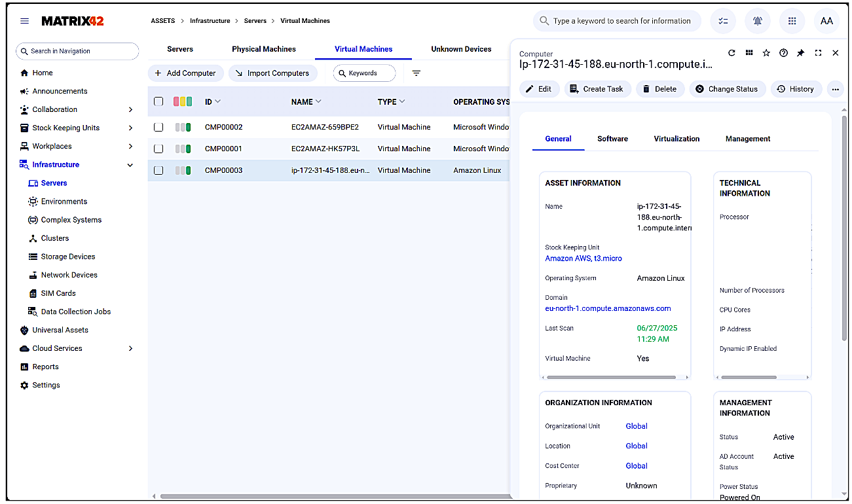The width and height of the screenshot is (852, 504).
Task: Check the CMP00003 row checkbox
Action: [x=158, y=170]
